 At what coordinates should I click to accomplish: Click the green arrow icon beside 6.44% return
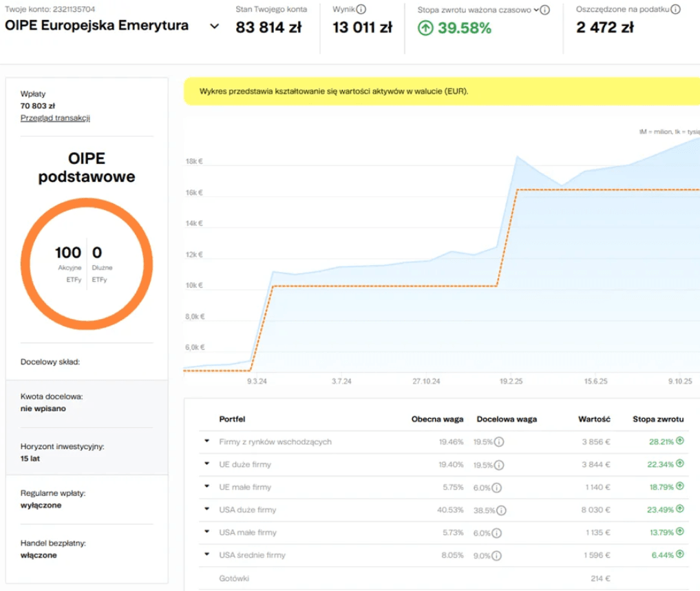click(680, 554)
